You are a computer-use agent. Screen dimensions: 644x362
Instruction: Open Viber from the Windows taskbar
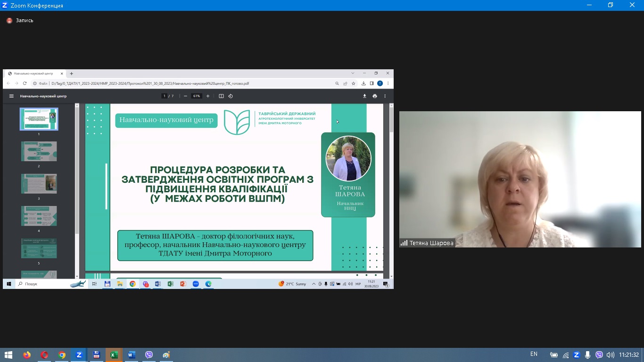coord(149,355)
